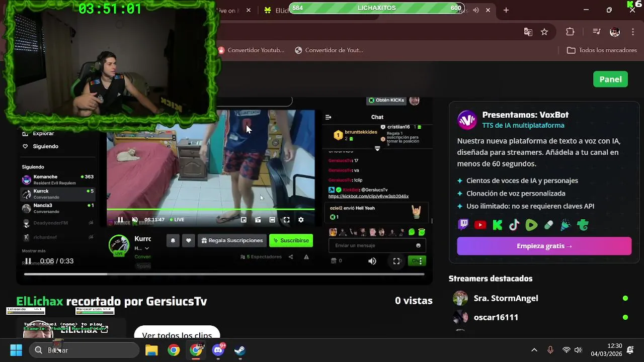This screenshot has width=644, height=362.
Task: Open Kurrck channel in Siguiendo list
Action: (x=58, y=194)
